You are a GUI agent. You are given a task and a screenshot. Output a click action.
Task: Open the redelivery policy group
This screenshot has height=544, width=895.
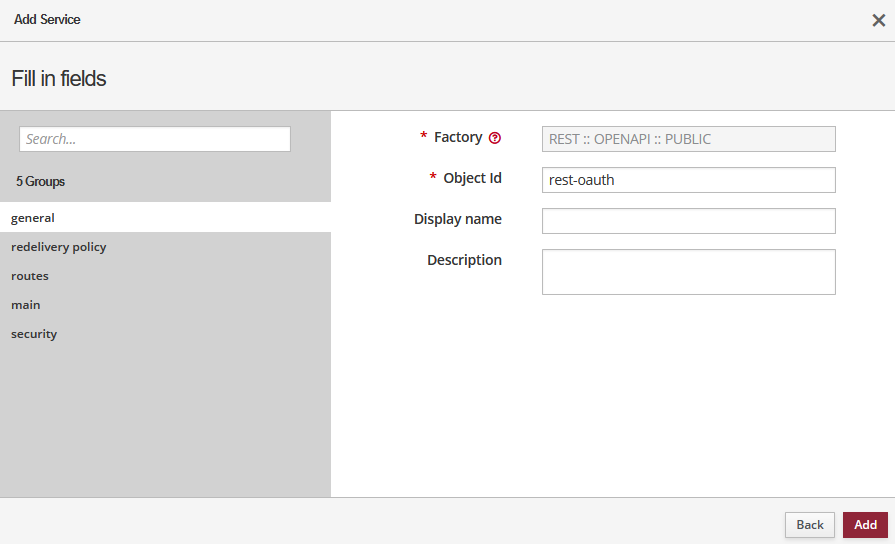click(58, 246)
